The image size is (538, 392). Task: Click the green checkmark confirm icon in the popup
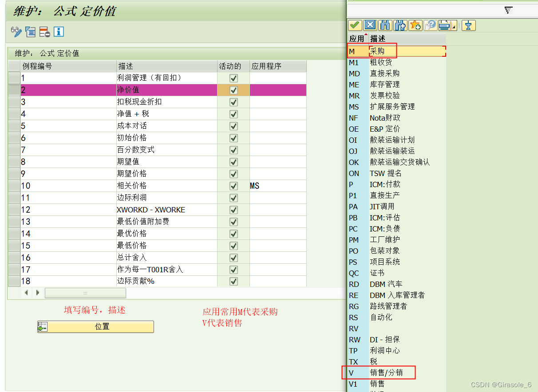pyautogui.click(x=355, y=25)
